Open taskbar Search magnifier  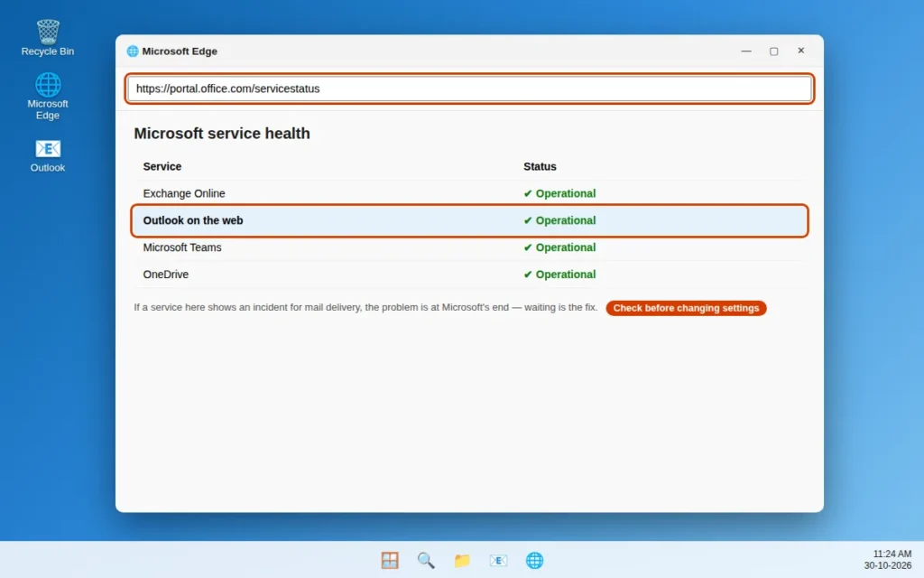pos(426,560)
